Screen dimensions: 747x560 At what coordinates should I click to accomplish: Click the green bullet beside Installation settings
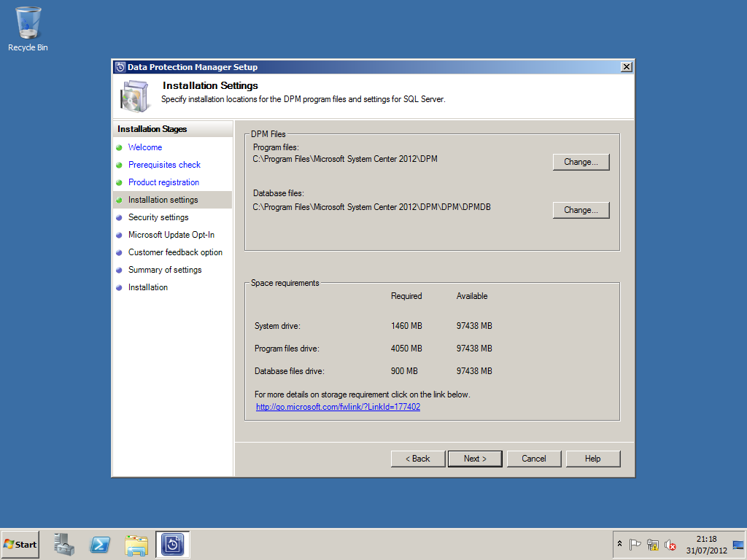pyautogui.click(x=119, y=201)
